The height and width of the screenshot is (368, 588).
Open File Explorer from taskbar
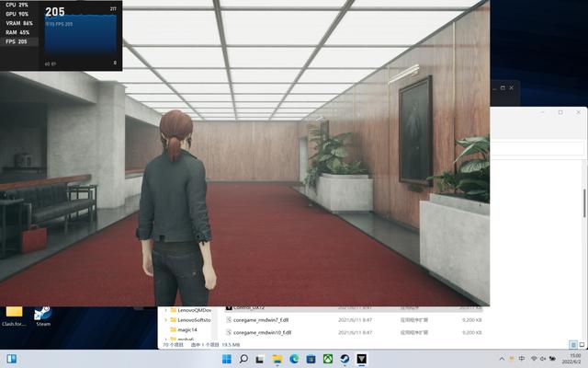[x=277, y=359]
